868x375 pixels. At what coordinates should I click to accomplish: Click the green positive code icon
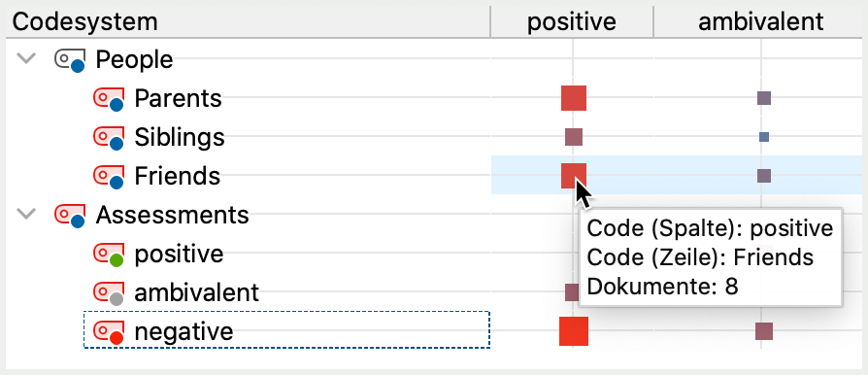click(x=108, y=255)
